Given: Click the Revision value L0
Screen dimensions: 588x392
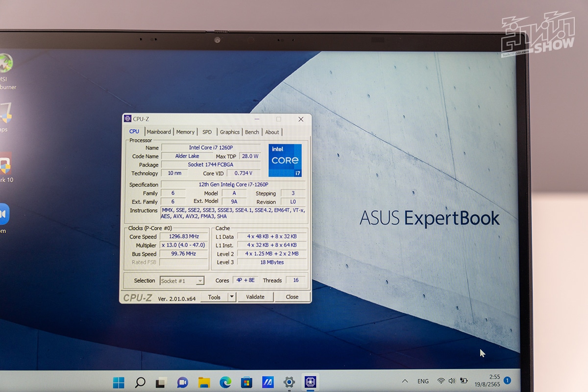Looking at the screenshot, I should coord(293,201).
